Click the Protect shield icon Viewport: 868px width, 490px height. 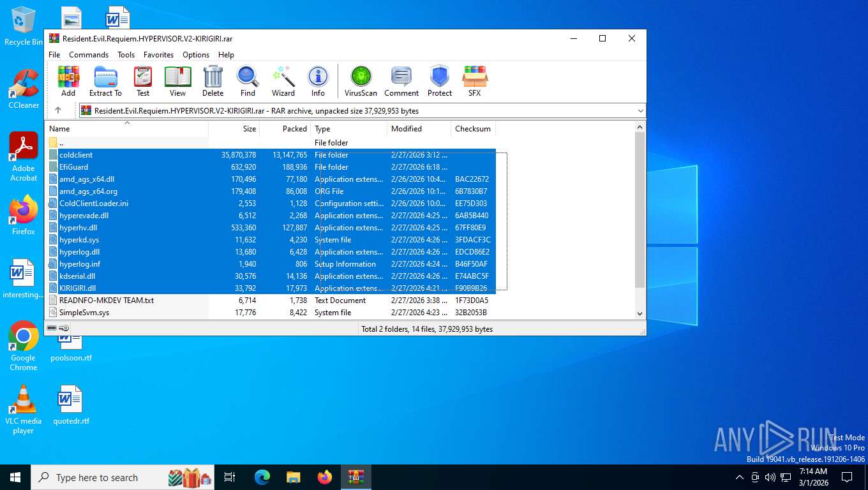[439, 81]
